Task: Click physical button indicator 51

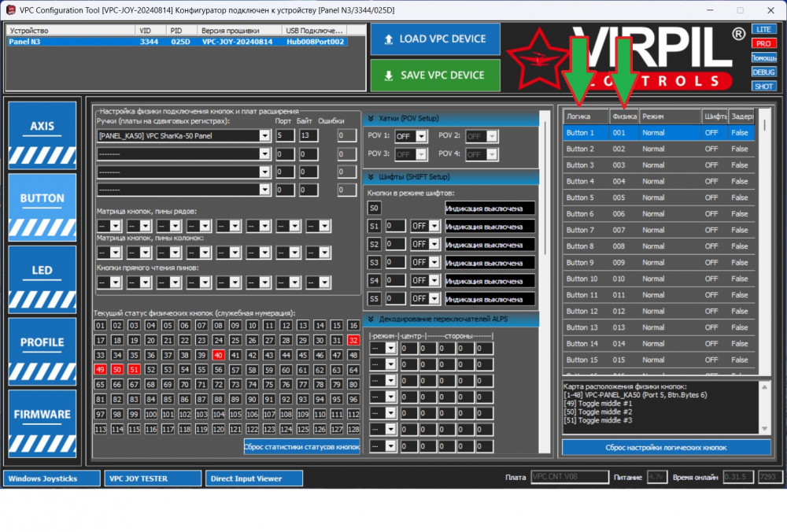Action: (134, 370)
